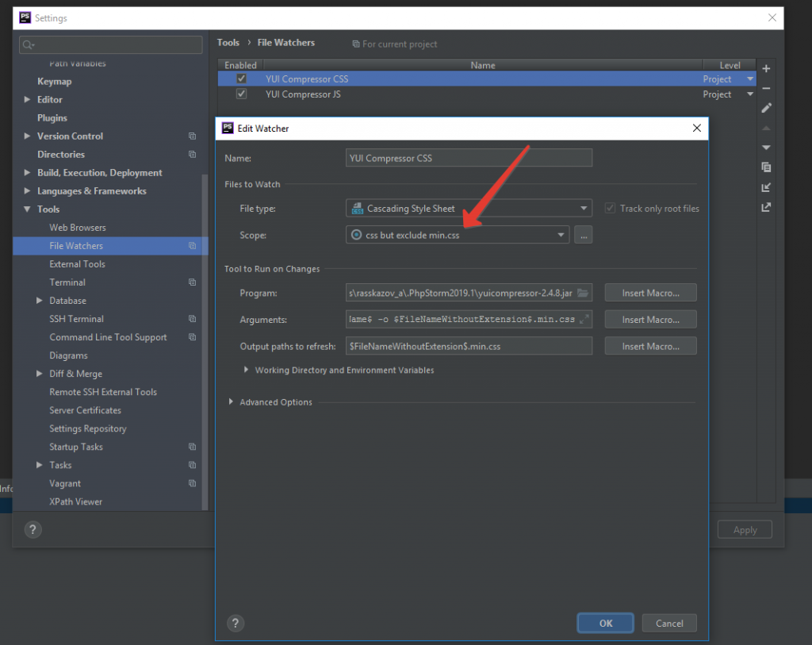Open scope editor with ellipsis button

click(x=583, y=235)
